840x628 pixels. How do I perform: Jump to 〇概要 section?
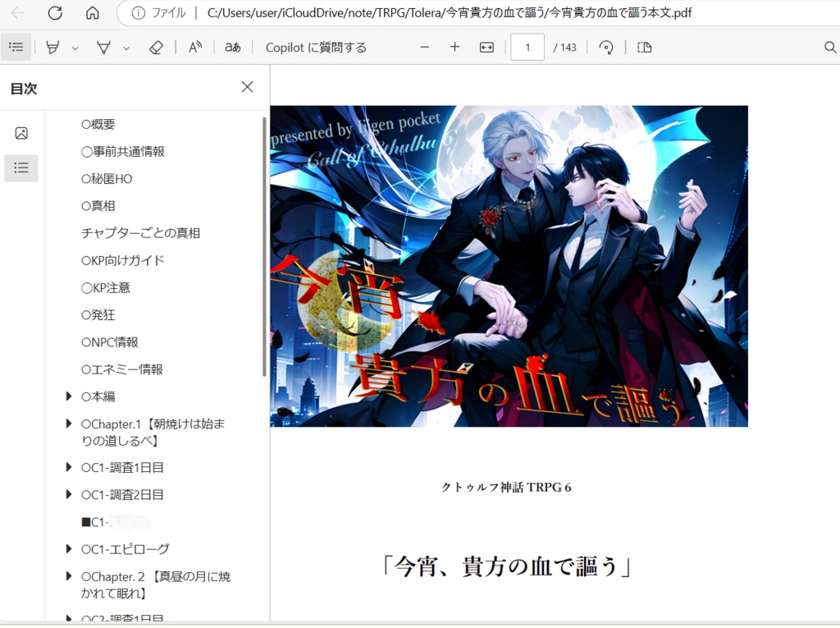tap(98, 124)
